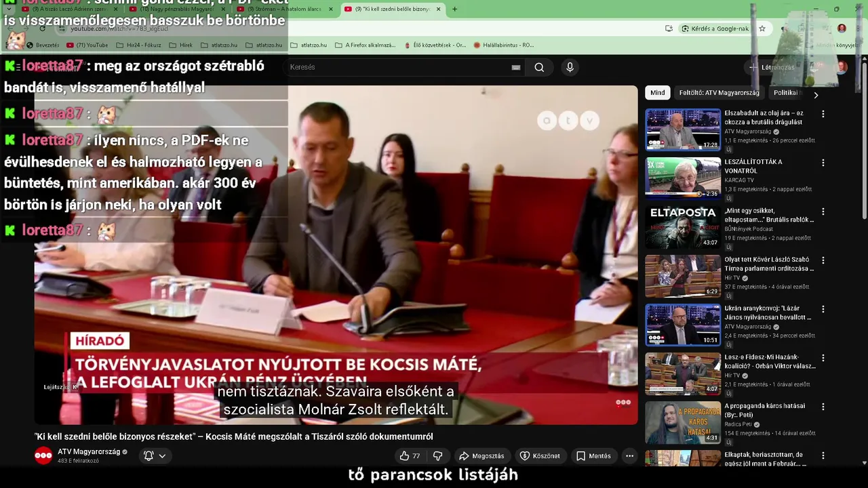Image resolution: width=868 pixels, height=488 pixels.
Task: Play "Olyat tett Kövér László" thumbnail
Action: click(x=683, y=276)
